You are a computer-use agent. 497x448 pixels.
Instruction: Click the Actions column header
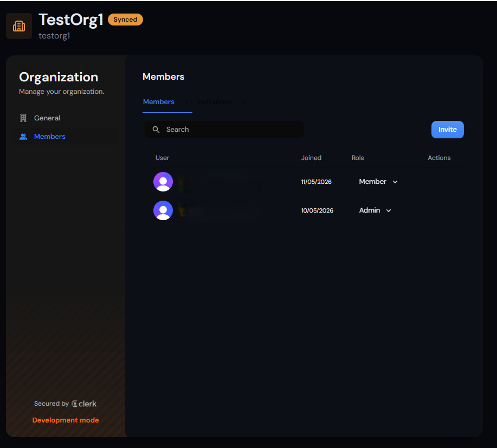point(439,158)
